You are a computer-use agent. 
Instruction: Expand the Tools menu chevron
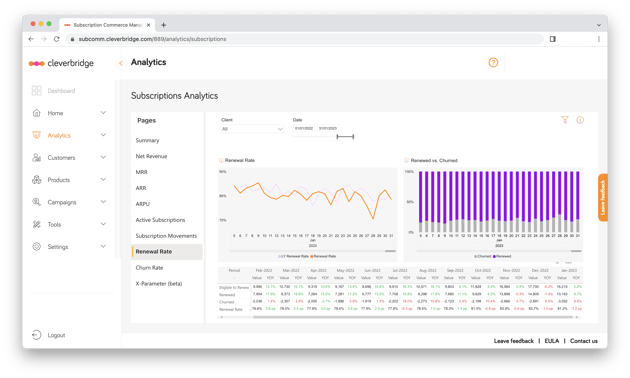tap(103, 224)
